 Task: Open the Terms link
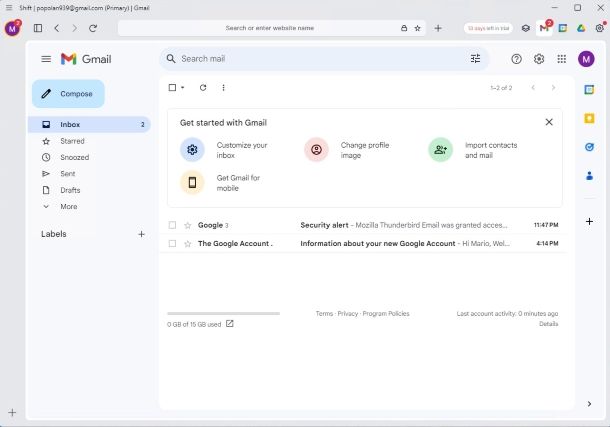click(x=324, y=313)
